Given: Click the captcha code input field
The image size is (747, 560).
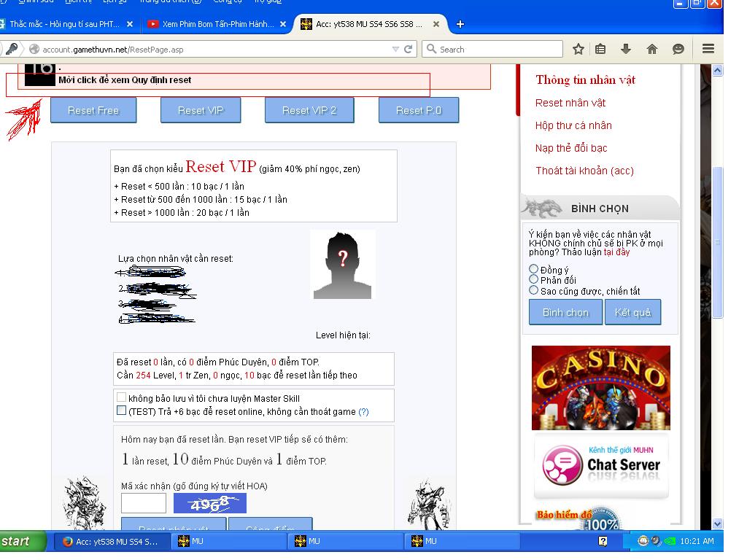Looking at the screenshot, I should [x=144, y=503].
